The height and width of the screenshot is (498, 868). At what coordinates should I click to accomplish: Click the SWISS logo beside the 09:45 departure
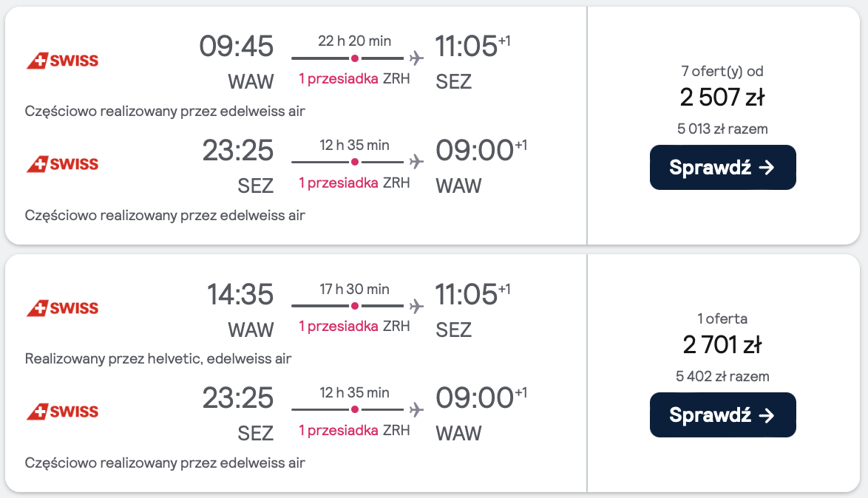point(63,61)
